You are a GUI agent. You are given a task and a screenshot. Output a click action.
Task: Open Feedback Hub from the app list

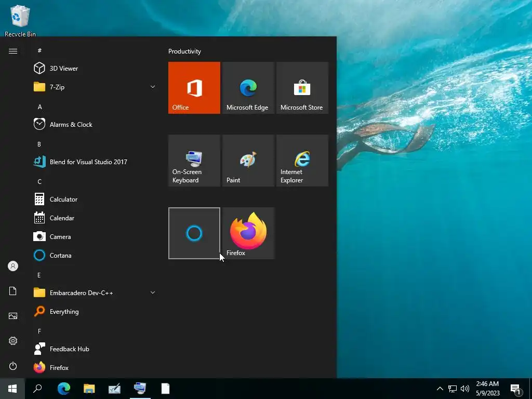pos(95,349)
